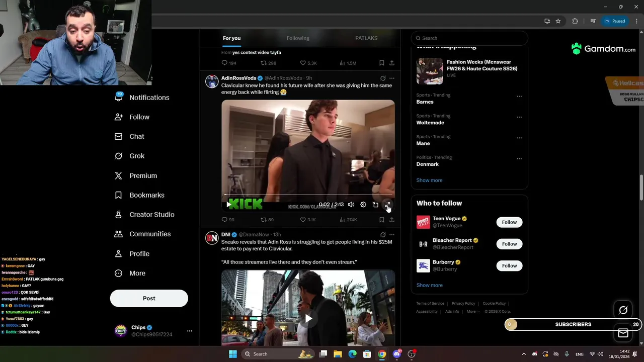644x362 pixels.
Task: View analytics of AdinRossVods post (274K)
Action: click(348, 220)
